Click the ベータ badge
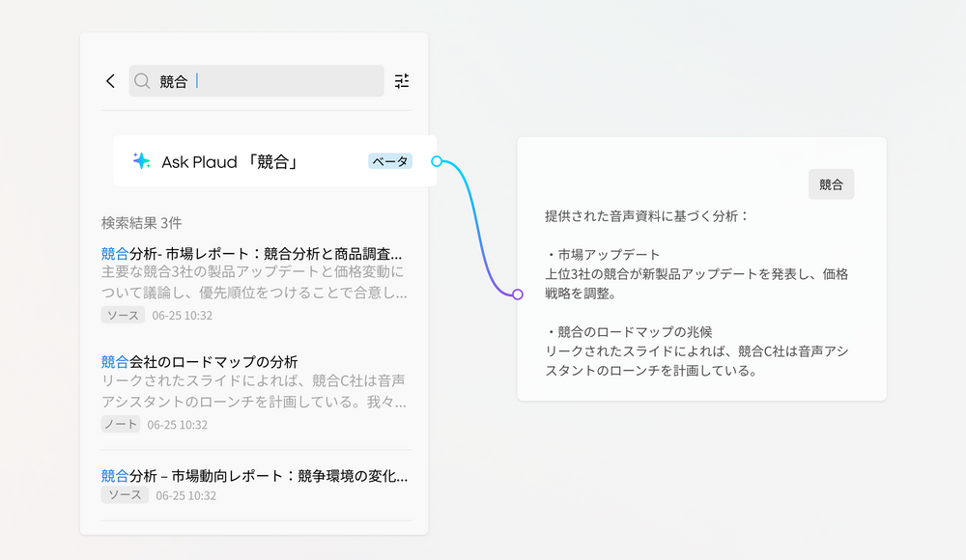Viewport: 966px width, 560px height. tap(390, 161)
